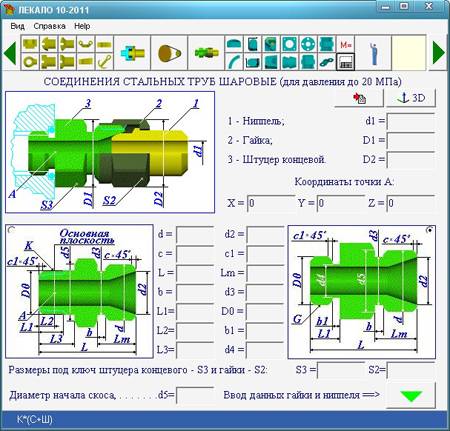Click the 'Координаты точки А:' label
This screenshot has width=450, height=431.
344,182
